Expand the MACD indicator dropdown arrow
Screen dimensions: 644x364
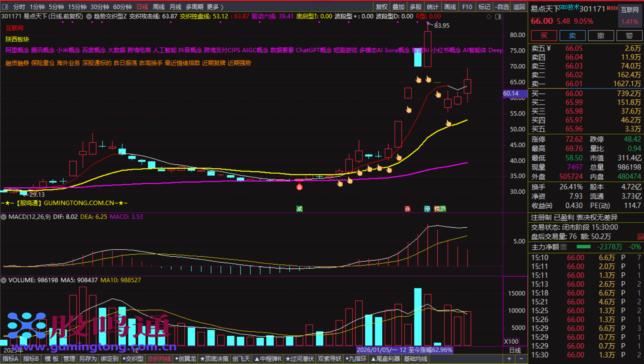4,217
